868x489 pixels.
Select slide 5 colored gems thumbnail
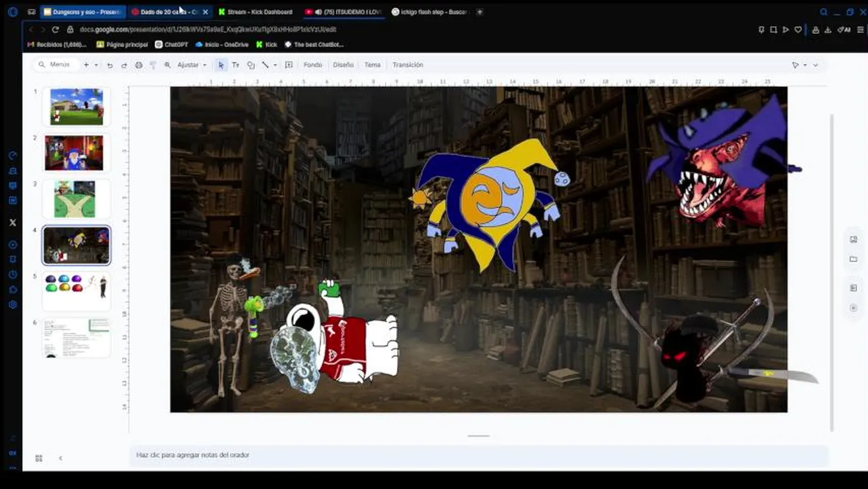pyautogui.click(x=77, y=291)
